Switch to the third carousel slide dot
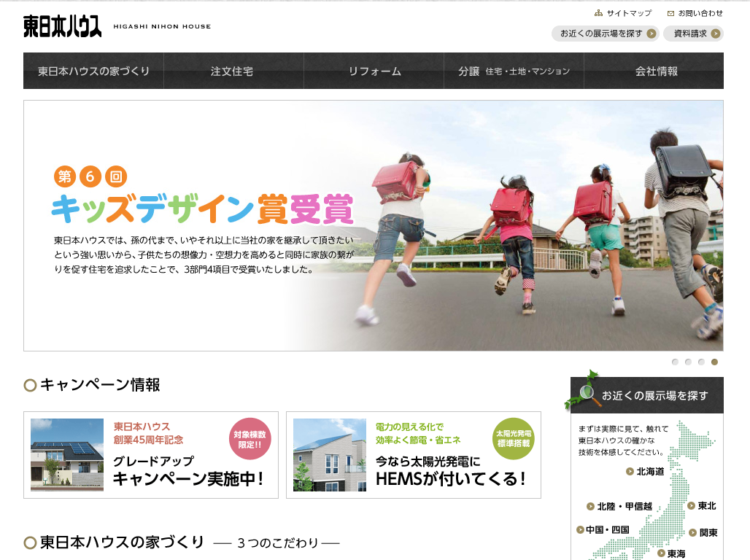Screen dimensions: 750x560 pyautogui.click(x=701, y=362)
